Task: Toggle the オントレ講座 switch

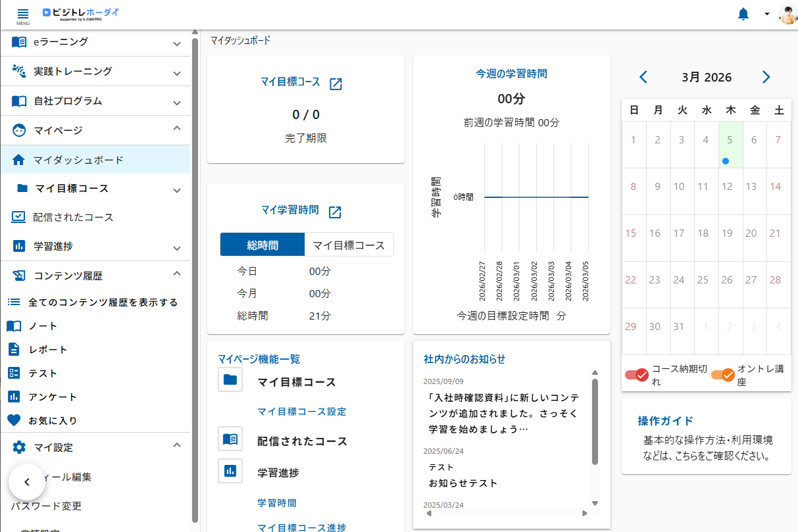Action: [722, 375]
